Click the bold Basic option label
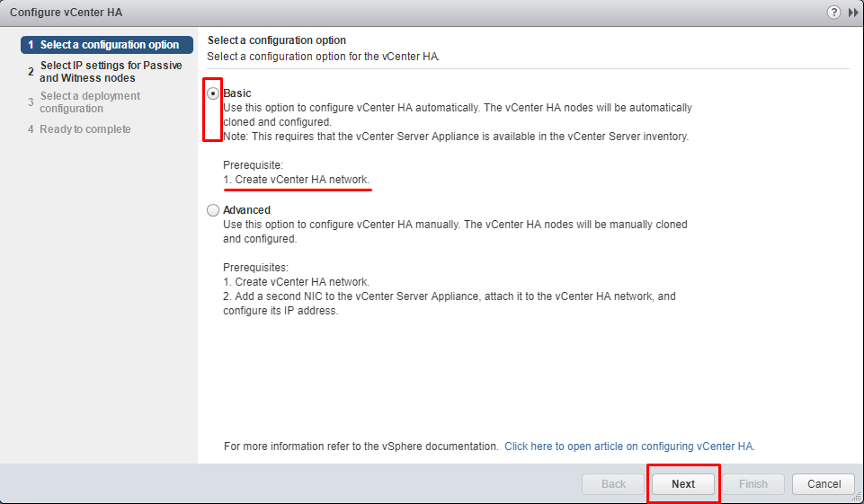Screen dimensions: 864x504 pos(237,93)
